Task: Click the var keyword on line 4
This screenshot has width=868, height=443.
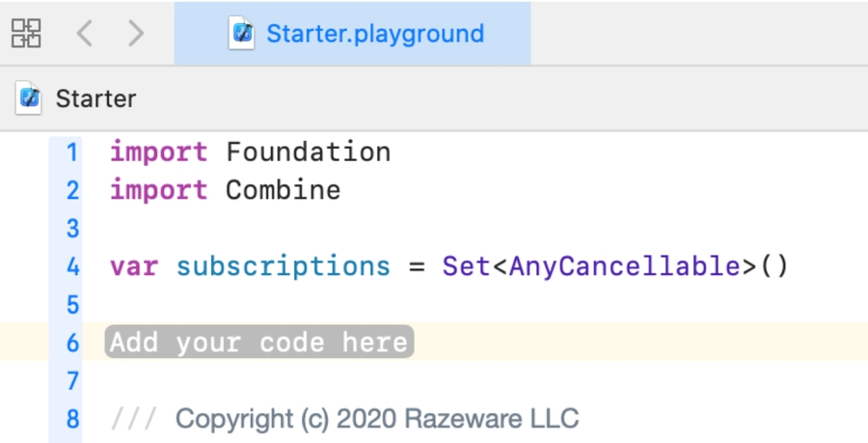Action: [x=134, y=266]
